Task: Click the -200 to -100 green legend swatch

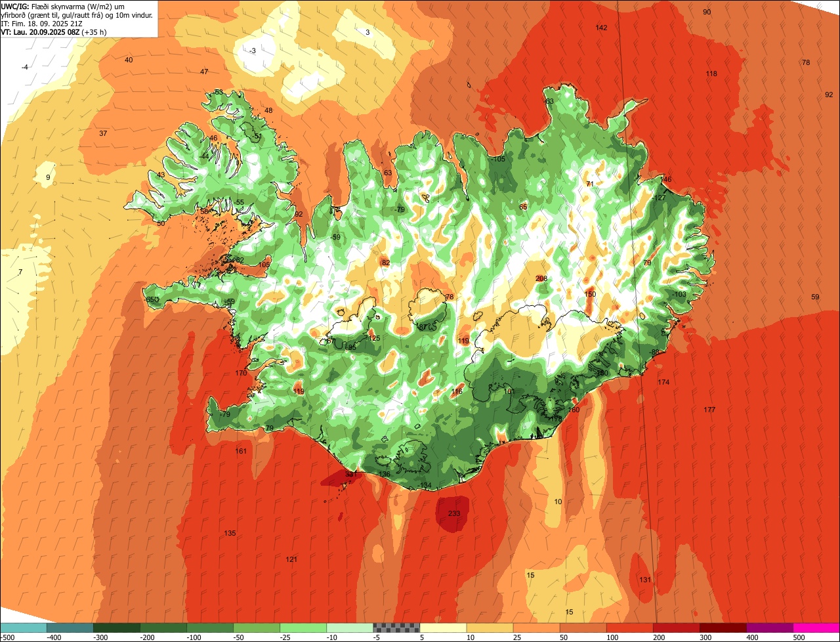Action: (x=163, y=628)
